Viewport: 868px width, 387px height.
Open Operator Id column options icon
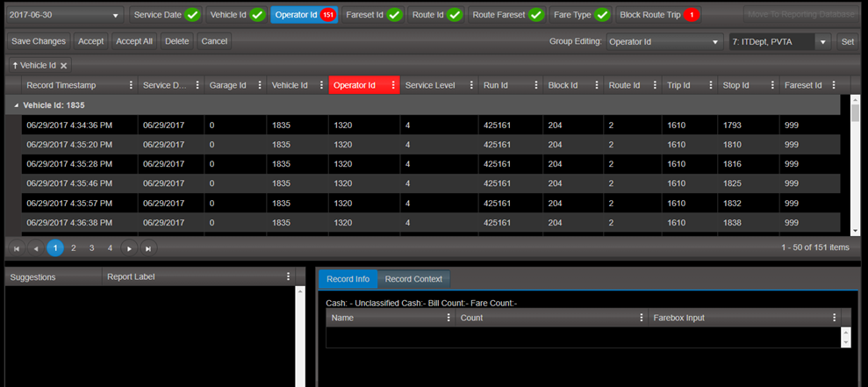(392, 85)
